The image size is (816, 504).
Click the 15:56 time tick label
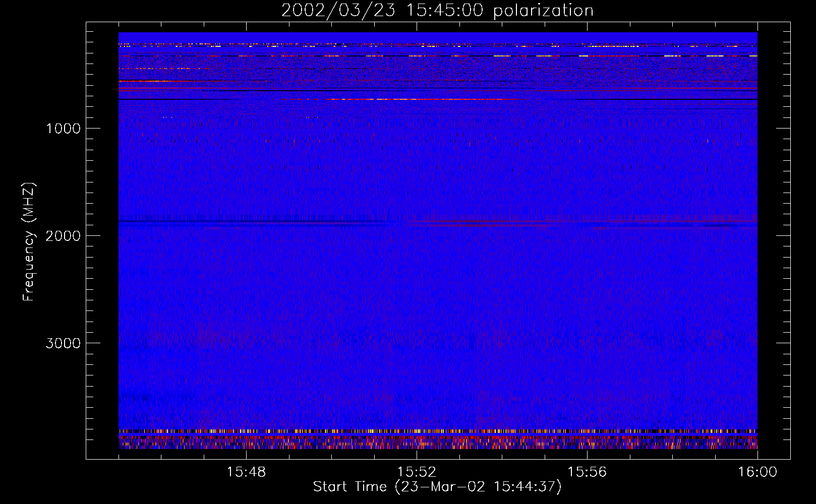point(587,472)
